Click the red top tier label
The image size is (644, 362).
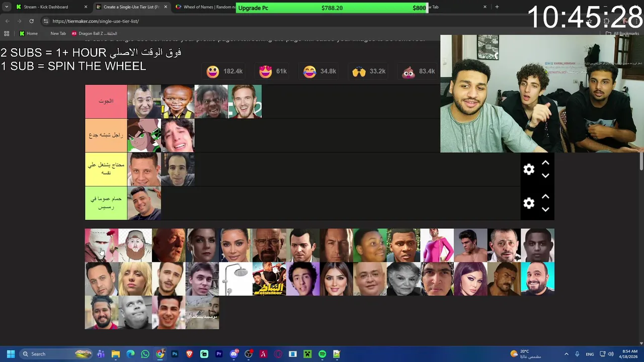pyautogui.click(x=106, y=102)
